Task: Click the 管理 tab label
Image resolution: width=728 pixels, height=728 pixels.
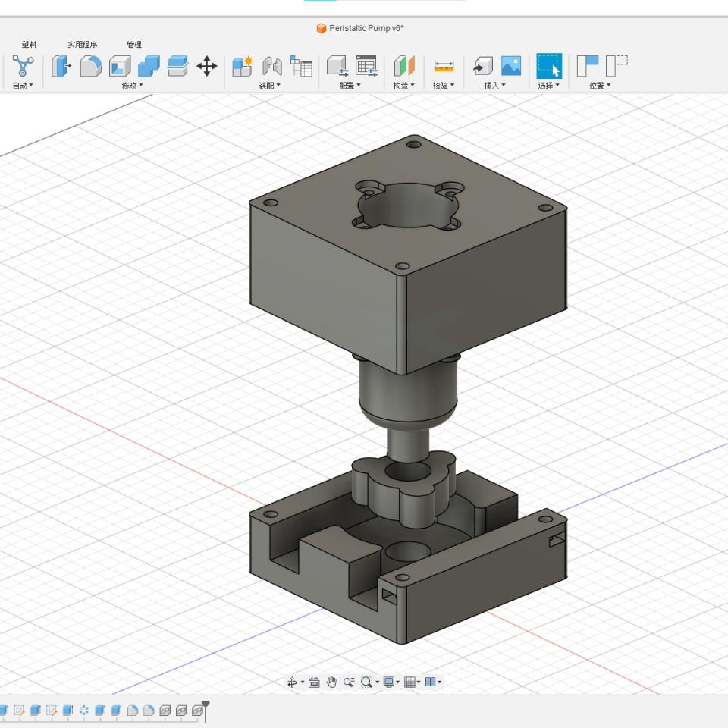Action: pos(134,45)
